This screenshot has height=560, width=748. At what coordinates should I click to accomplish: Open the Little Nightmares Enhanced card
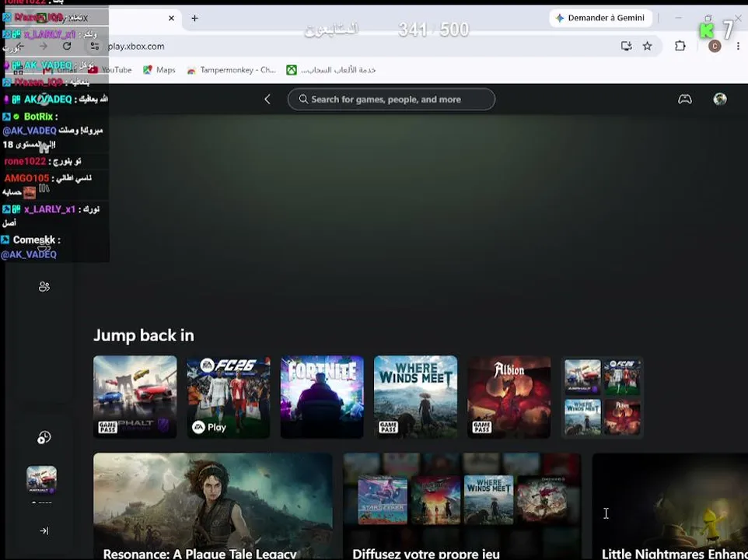[x=669, y=506]
